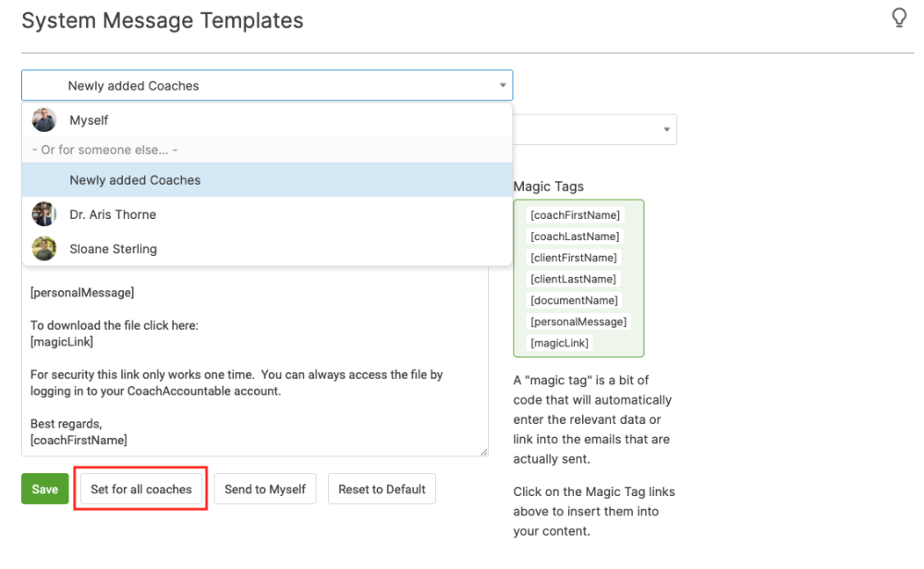The width and height of the screenshot is (924, 569).
Task: Click Send to Myself
Action: point(265,489)
